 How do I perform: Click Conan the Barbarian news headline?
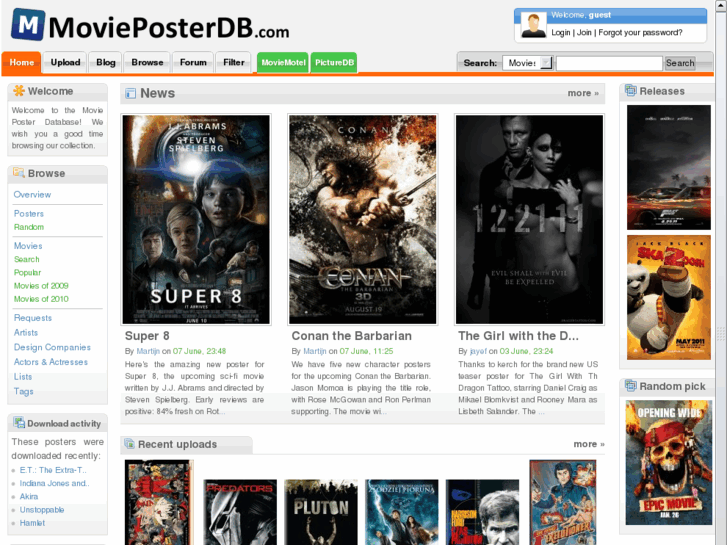(351, 336)
